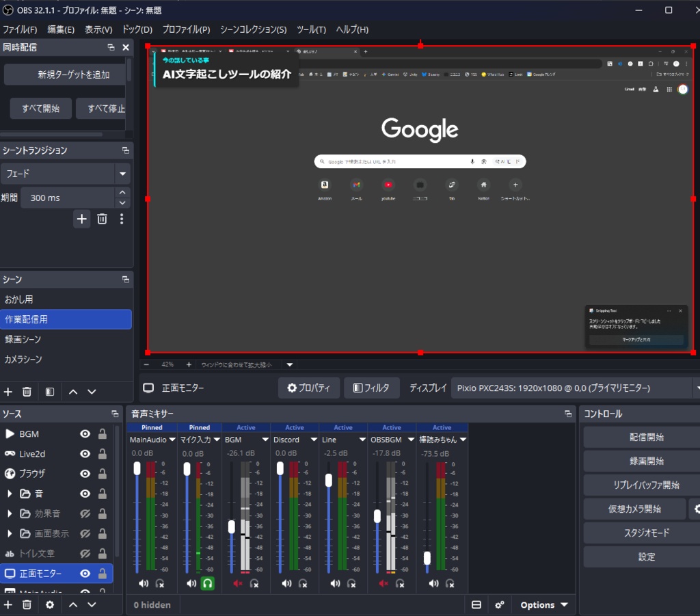Close the 同時配信 dock
This screenshot has height=616, width=700.
point(126,47)
